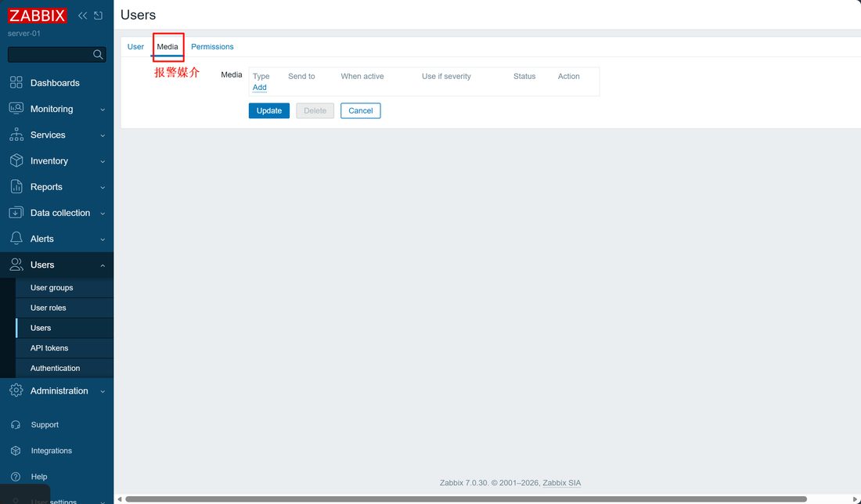
Task: Expand the Administration menu chevron
Action: point(103,391)
